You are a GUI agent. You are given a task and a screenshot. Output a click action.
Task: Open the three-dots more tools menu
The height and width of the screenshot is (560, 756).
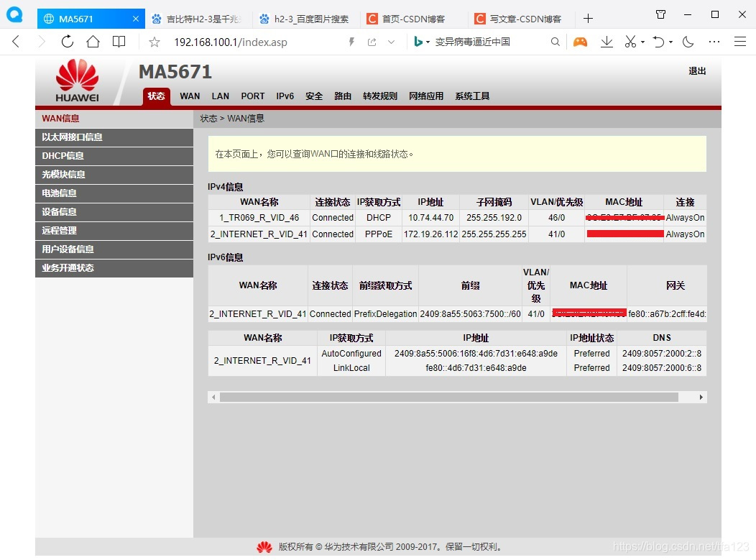tap(714, 42)
